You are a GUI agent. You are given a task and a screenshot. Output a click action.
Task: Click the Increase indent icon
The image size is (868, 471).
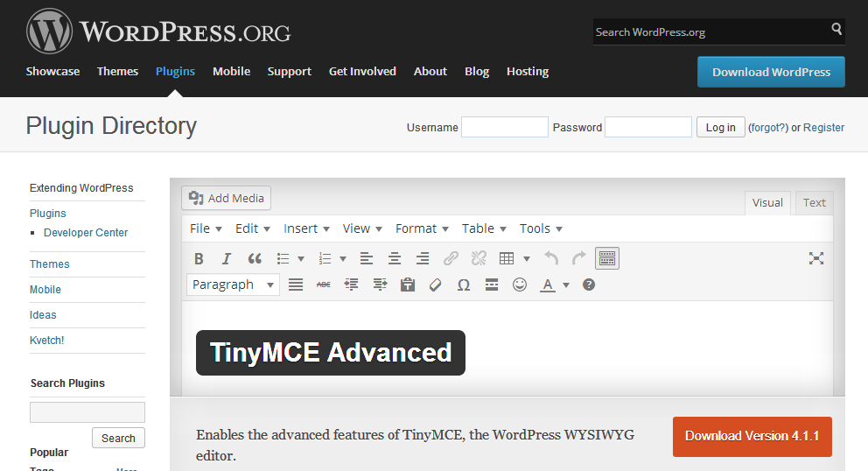pos(380,285)
